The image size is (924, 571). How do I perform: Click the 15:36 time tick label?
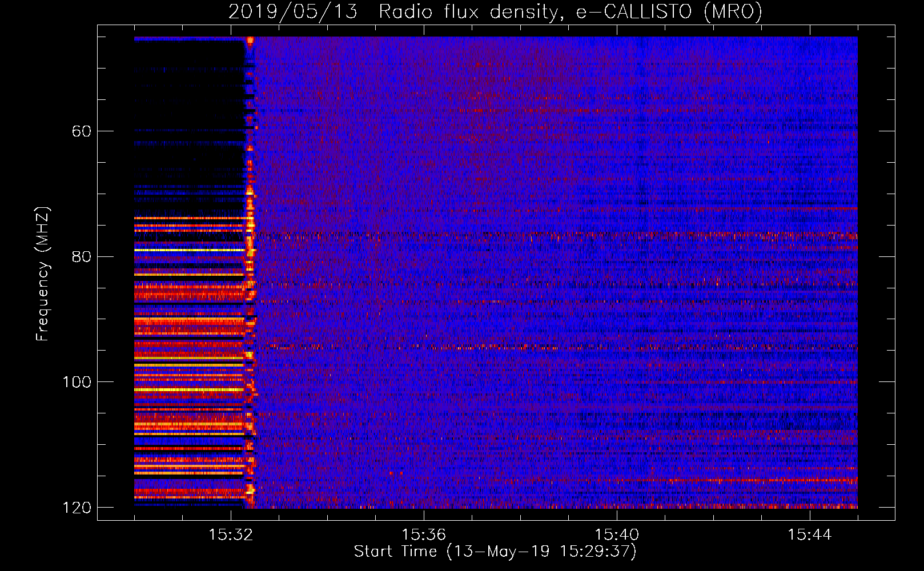point(424,534)
